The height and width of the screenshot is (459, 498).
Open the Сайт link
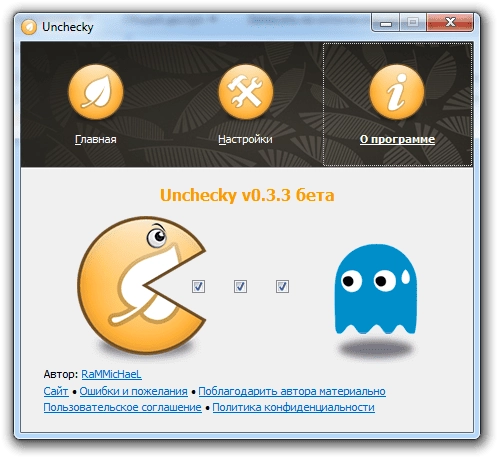tap(56, 391)
